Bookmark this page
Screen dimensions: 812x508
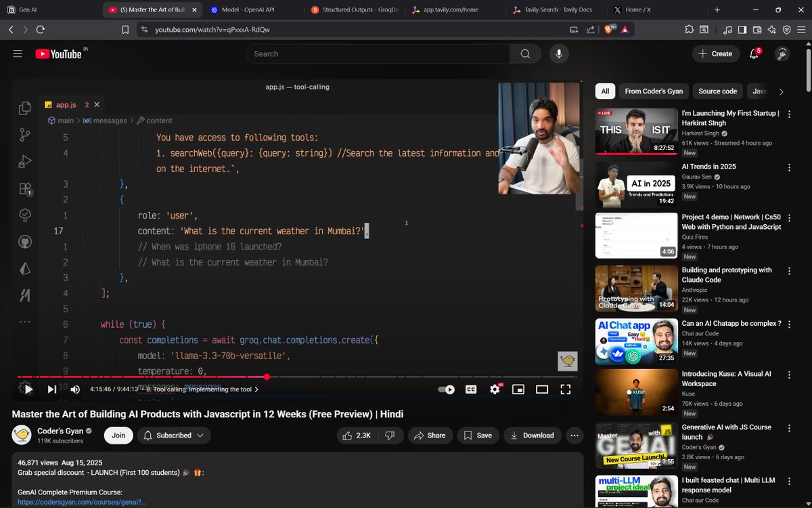point(125,30)
